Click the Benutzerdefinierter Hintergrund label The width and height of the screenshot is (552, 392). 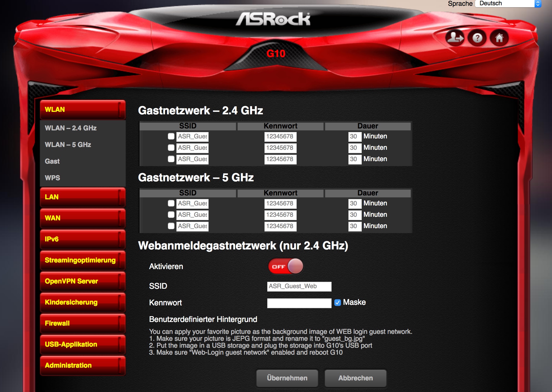(x=203, y=319)
